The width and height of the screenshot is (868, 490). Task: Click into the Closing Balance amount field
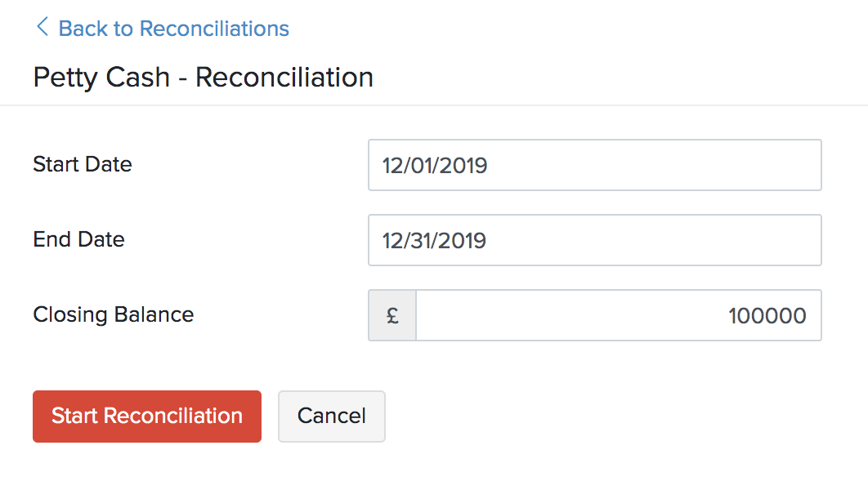coord(618,315)
